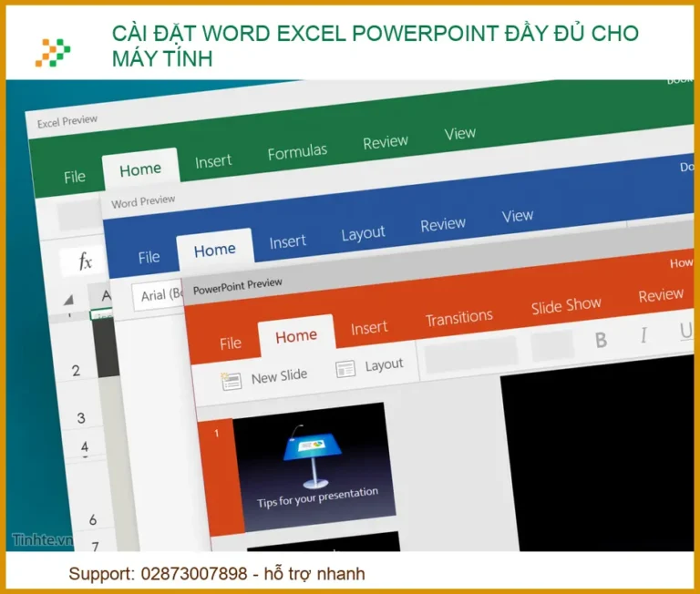Click the New Slide icon in PowerPoint

pos(232,382)
